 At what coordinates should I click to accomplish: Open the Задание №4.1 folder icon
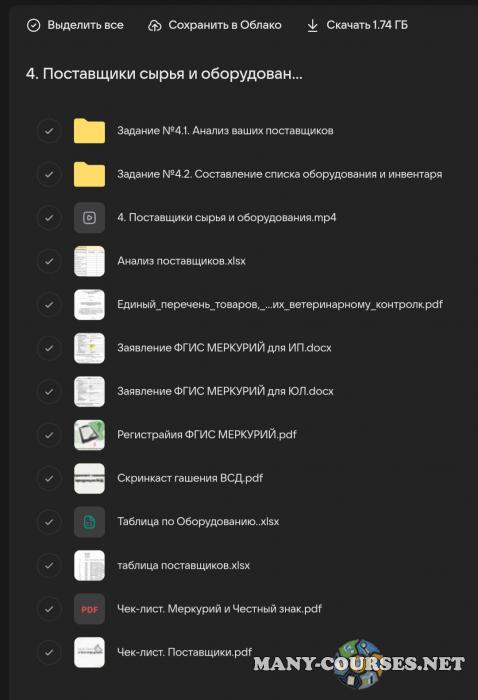coord(89,131)
